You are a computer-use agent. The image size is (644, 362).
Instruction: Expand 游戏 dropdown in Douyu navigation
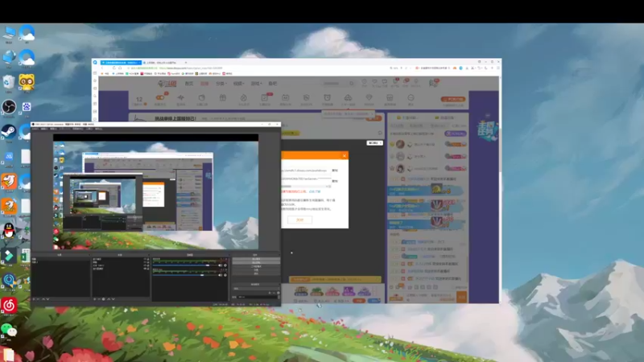pos(256,84)
